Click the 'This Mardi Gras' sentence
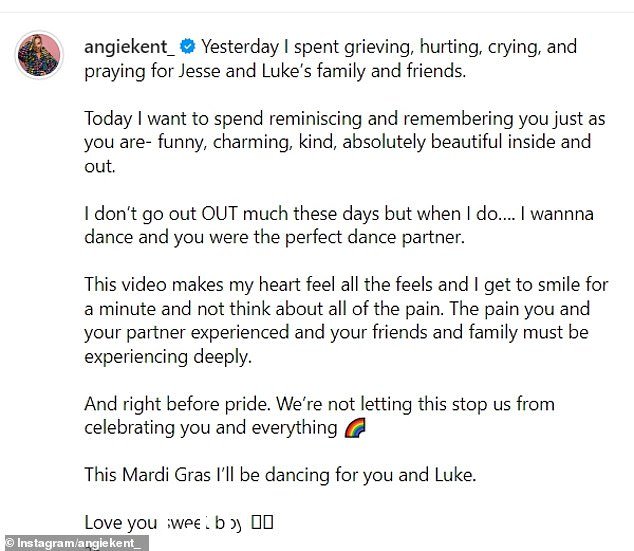 click(280, 474)
